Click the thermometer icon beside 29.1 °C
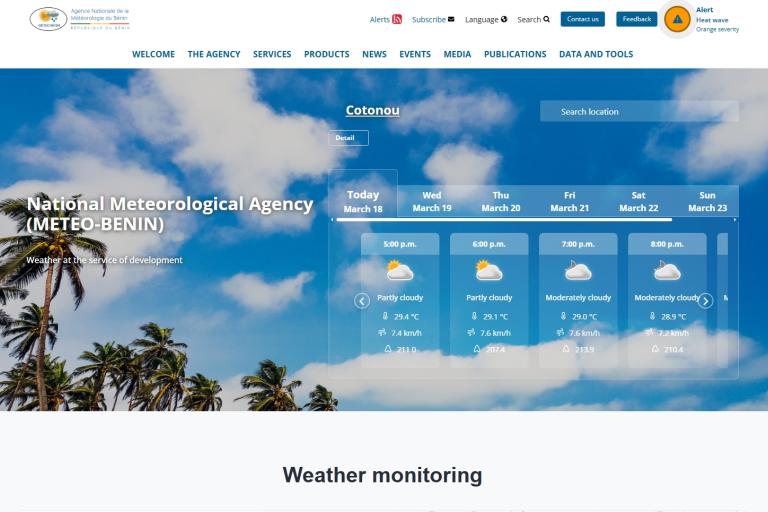 474,316
